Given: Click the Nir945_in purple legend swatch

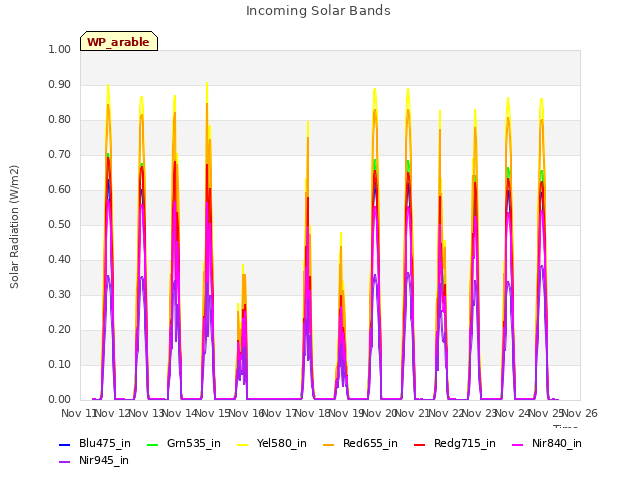Looking at the screenshot, I should [65, 462].
